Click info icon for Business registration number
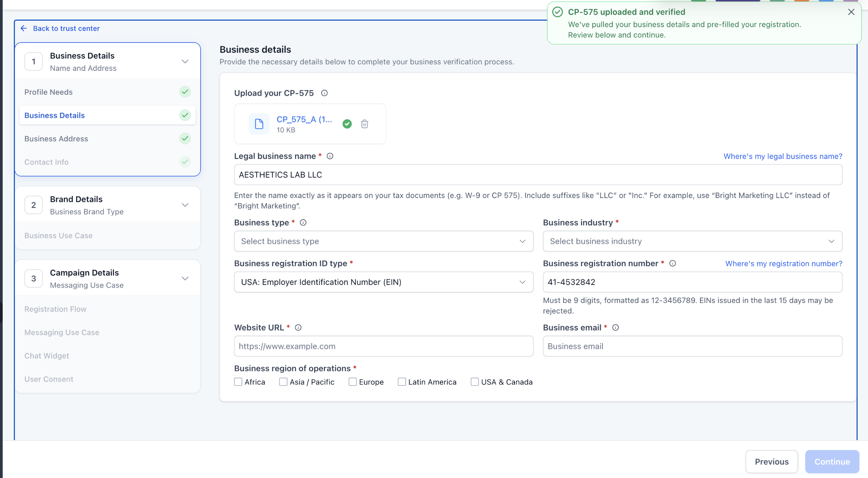The image size is (868, 478). point(672,264)
